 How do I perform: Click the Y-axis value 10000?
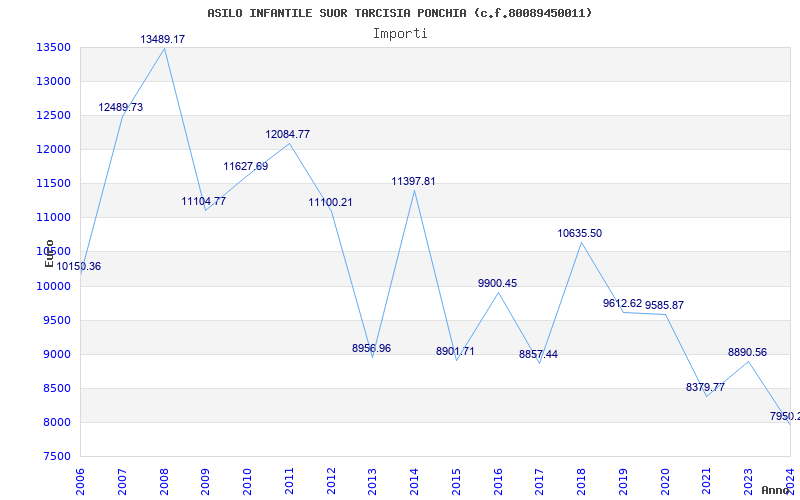point(54,286)
